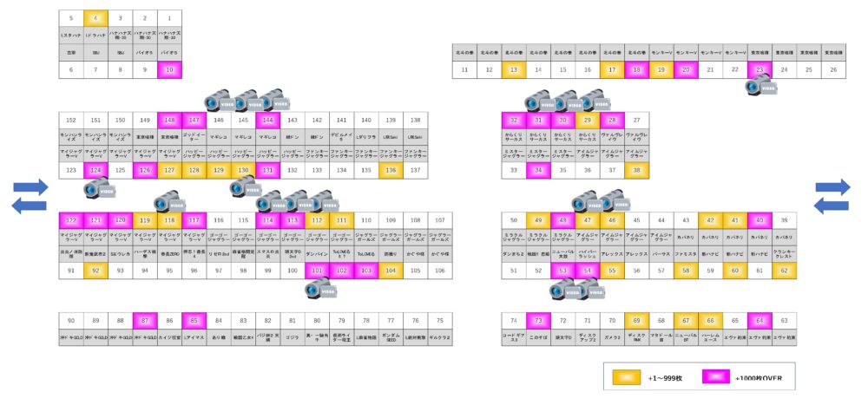Select magenta cell number 64

759,320
